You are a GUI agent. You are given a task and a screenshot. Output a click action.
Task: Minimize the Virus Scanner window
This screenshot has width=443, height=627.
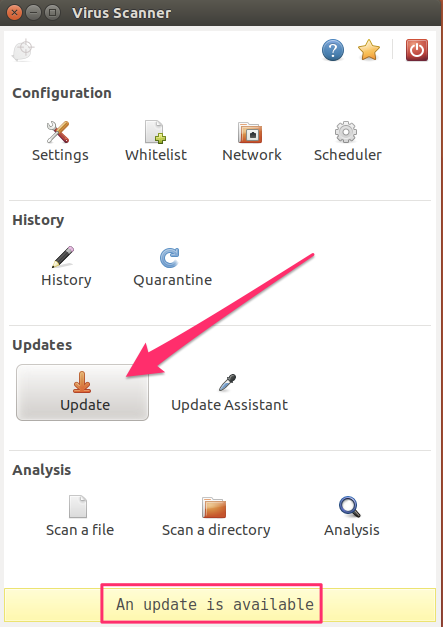coord(33,12)
